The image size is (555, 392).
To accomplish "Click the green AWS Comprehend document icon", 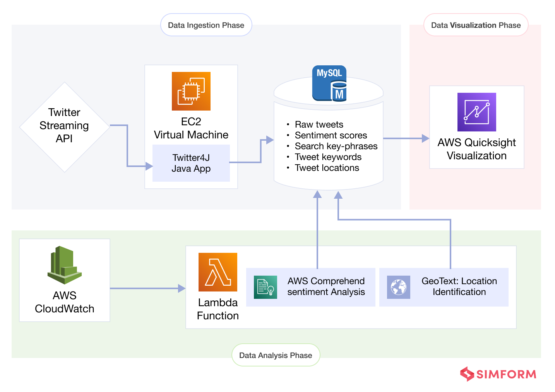I will click(266, 287).
